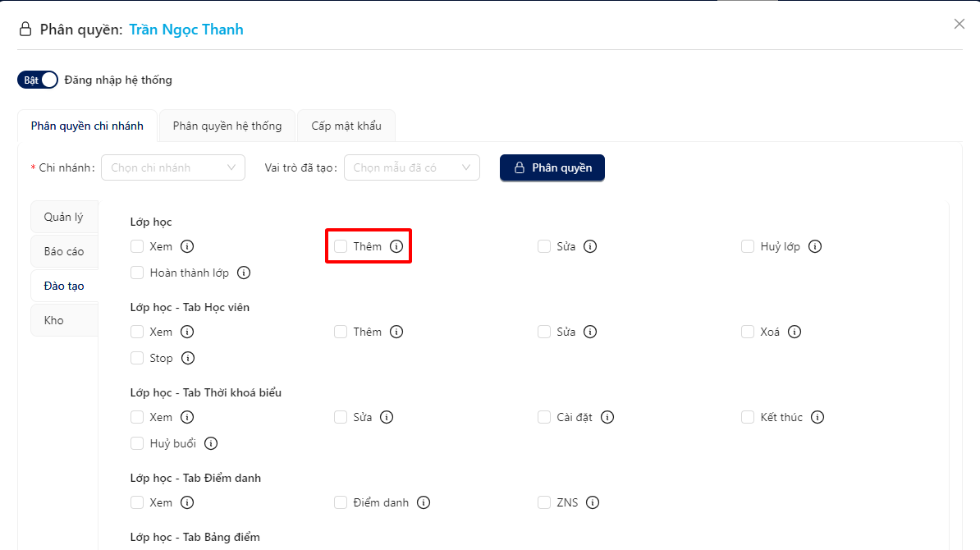Check Điểm danh permission checkbox
The width and height of the screenshot is (980, 550).
pos(341,502)
